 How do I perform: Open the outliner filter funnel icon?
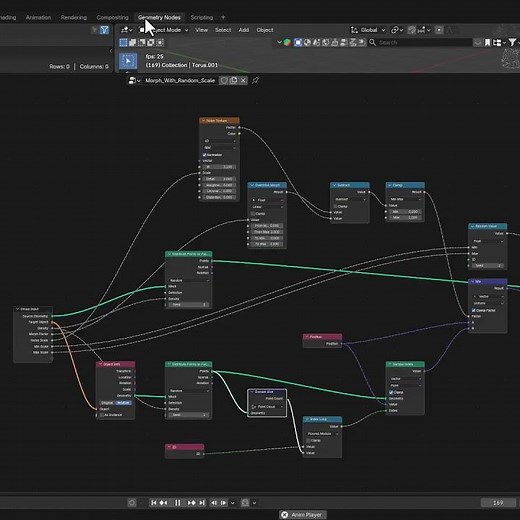click(513, 43)
